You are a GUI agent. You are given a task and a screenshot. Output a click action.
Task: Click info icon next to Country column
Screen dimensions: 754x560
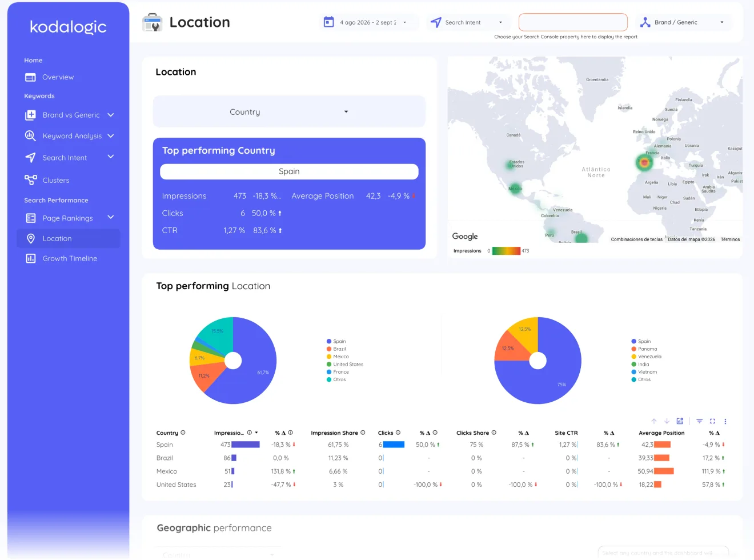tap(183, 433)
